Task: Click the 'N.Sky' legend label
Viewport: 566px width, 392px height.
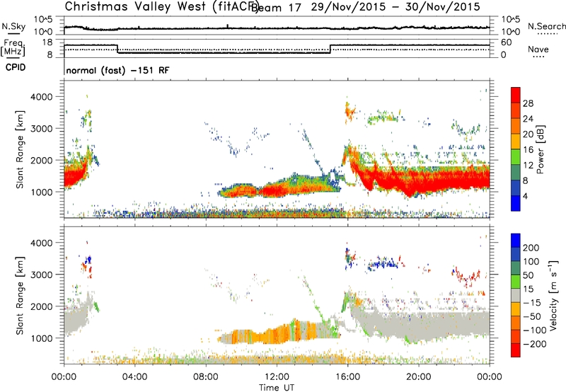Action: pyautogui.click(x=13, y=26)
